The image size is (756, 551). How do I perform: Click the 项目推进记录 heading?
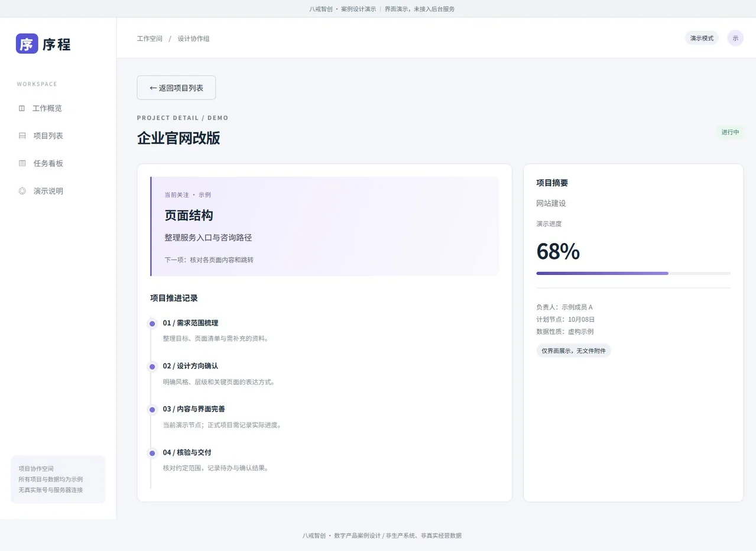tap(174, 298)
